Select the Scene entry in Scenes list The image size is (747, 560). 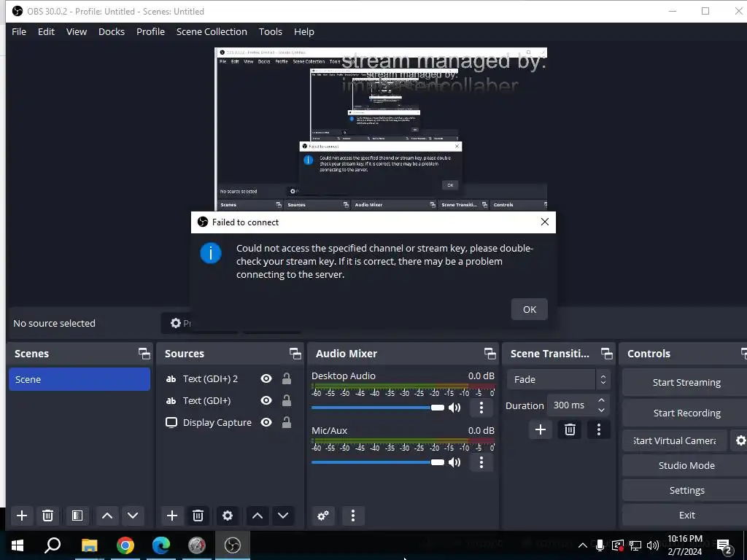[80, 379]
